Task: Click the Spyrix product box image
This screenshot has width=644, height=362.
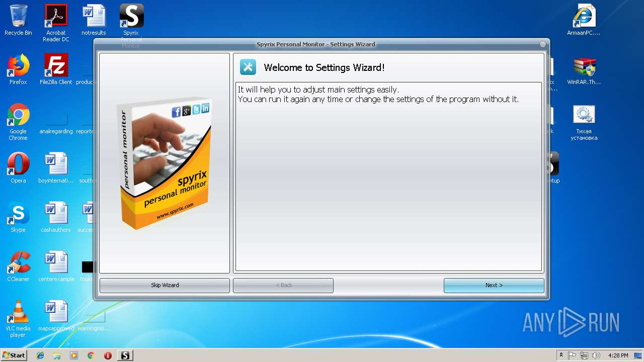Action: 164,164
